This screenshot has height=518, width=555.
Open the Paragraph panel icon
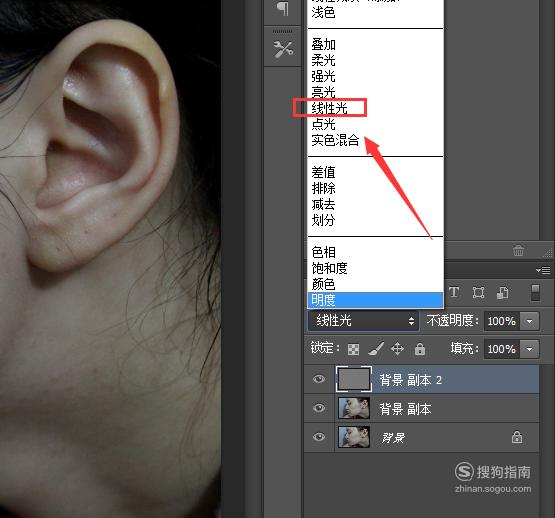(x=282, y=8)
